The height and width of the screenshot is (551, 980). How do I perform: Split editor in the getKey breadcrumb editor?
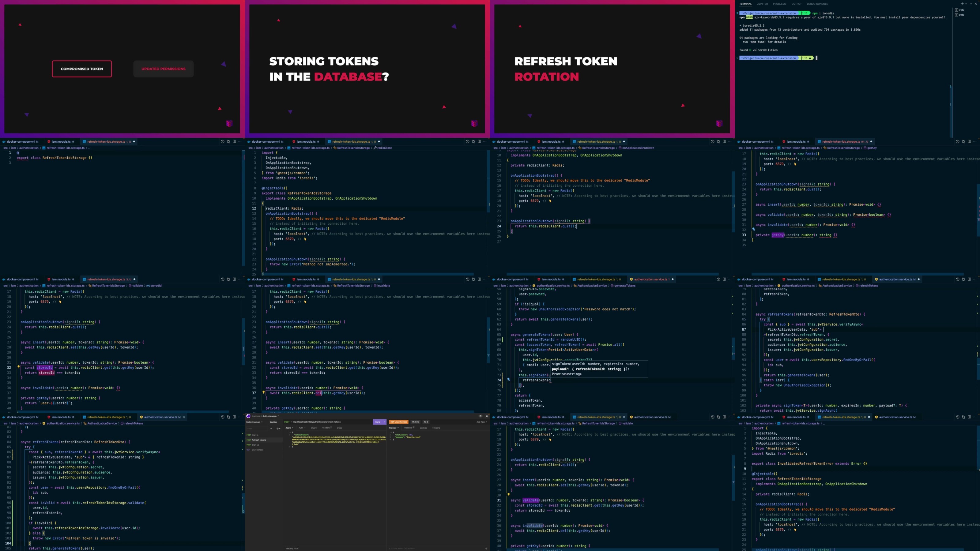click(x=969, y=141)
